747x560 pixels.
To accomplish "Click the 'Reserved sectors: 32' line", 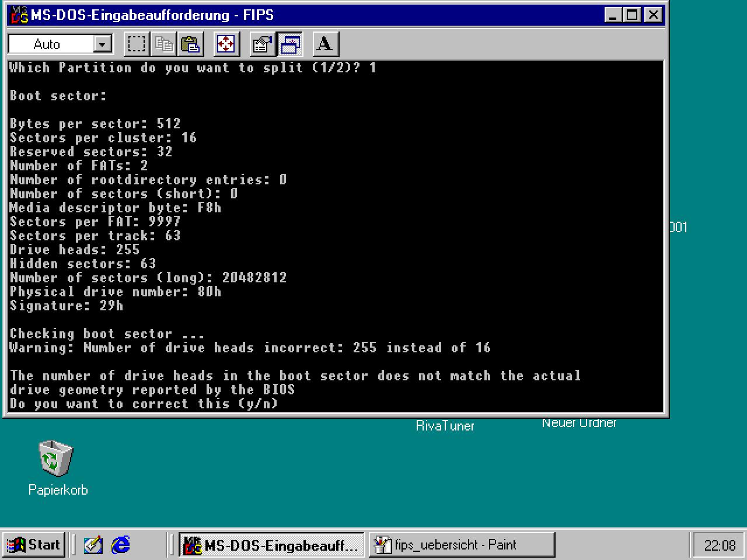I will coord(91,152).
